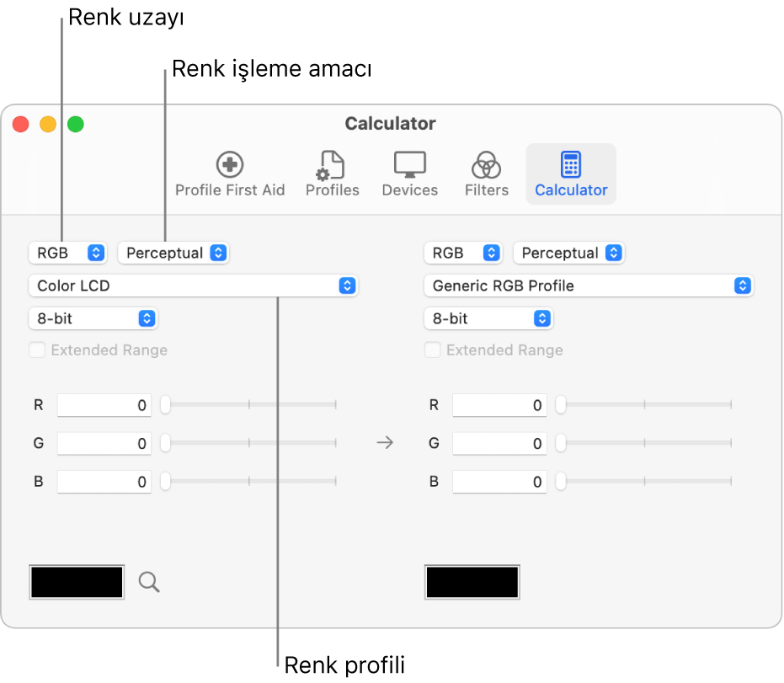Activate the magnifying glass color picker
The width and height of the screenshot is (784, 683).
(149, 582)
